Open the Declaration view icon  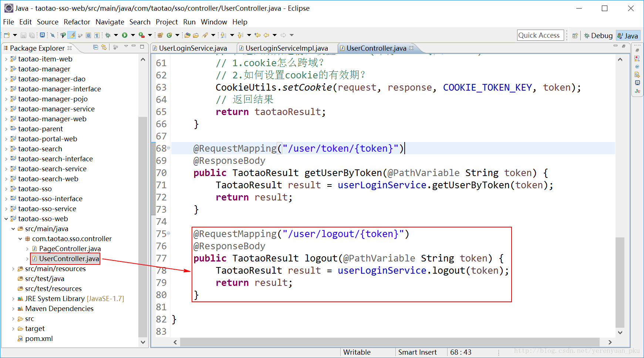click(637, 75)
